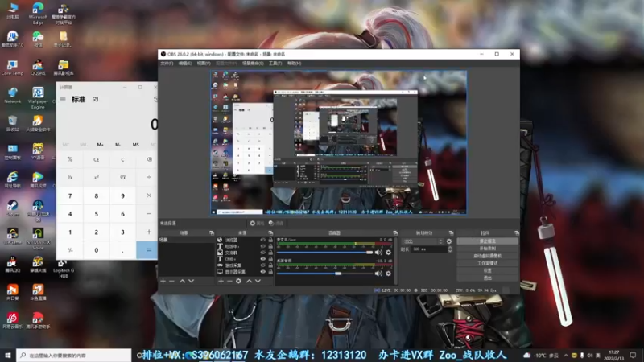The image size is (644, 362).
Task: Click the CE key in Calculator
Action: pyautogui.click(x=96, y=159)
